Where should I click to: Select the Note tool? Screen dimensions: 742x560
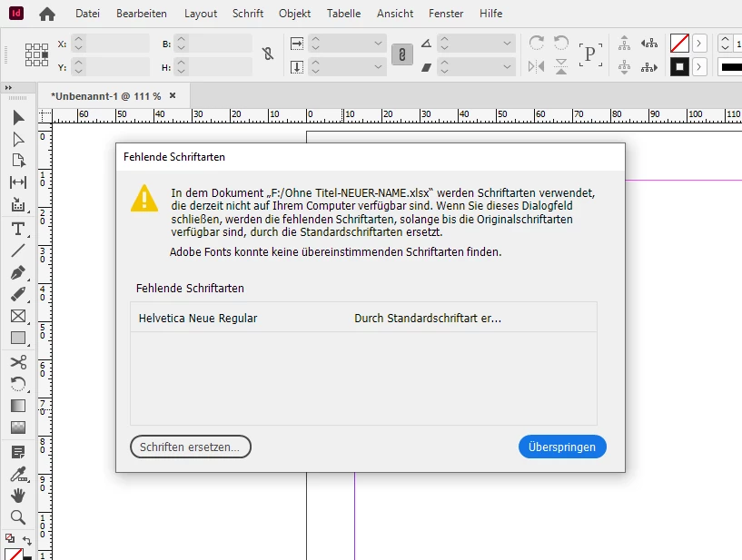[18, 452]
